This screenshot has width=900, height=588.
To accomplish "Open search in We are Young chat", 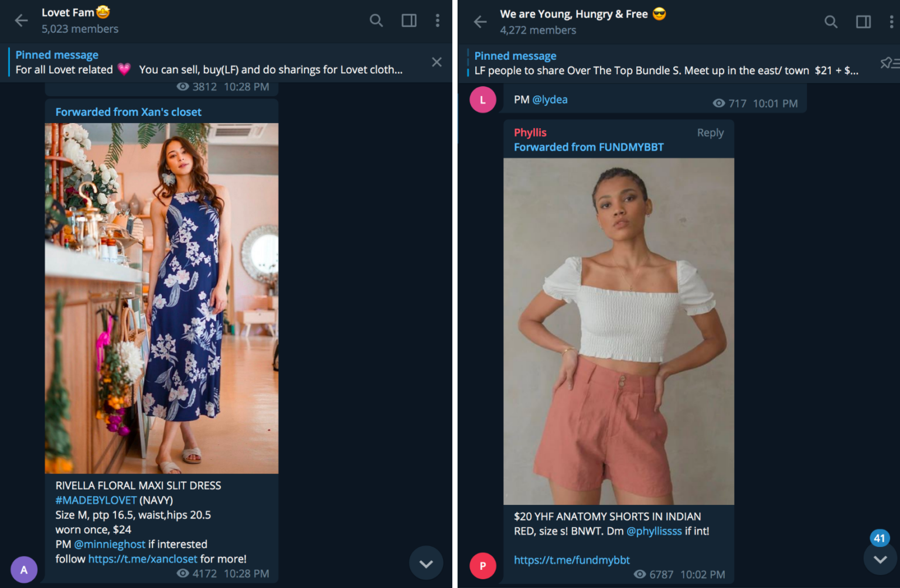I will (x=831, y=22).
